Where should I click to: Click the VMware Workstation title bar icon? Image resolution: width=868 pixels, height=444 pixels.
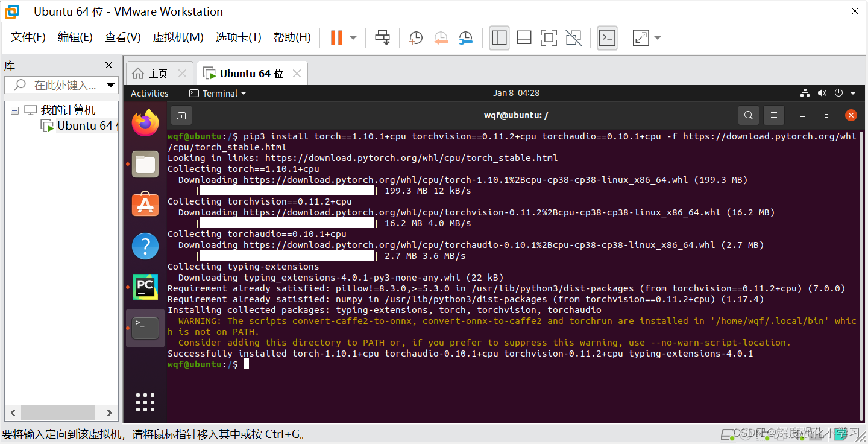(12, 11)
